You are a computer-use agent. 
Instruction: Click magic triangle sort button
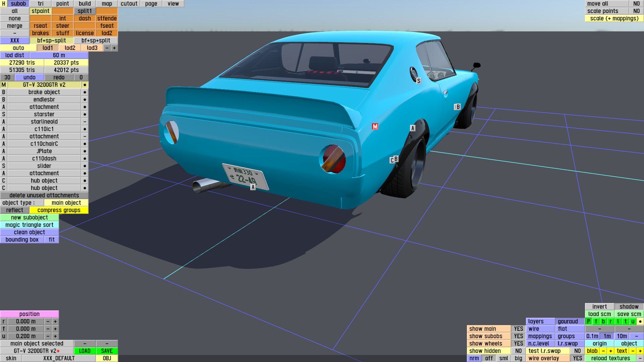pyautogui.click(x=30, y=225)
